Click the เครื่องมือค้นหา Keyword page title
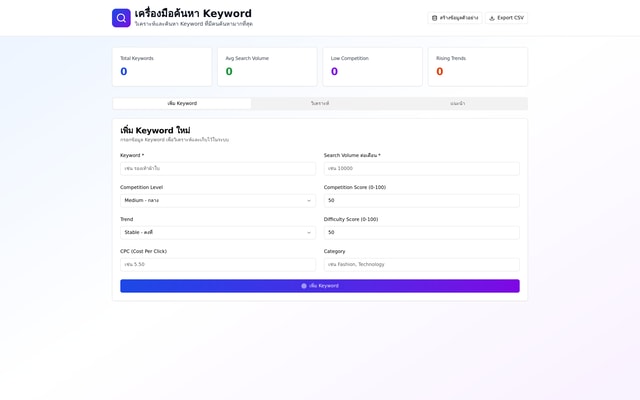The height and width of the screenshot is (400, 640). [193, 13]
